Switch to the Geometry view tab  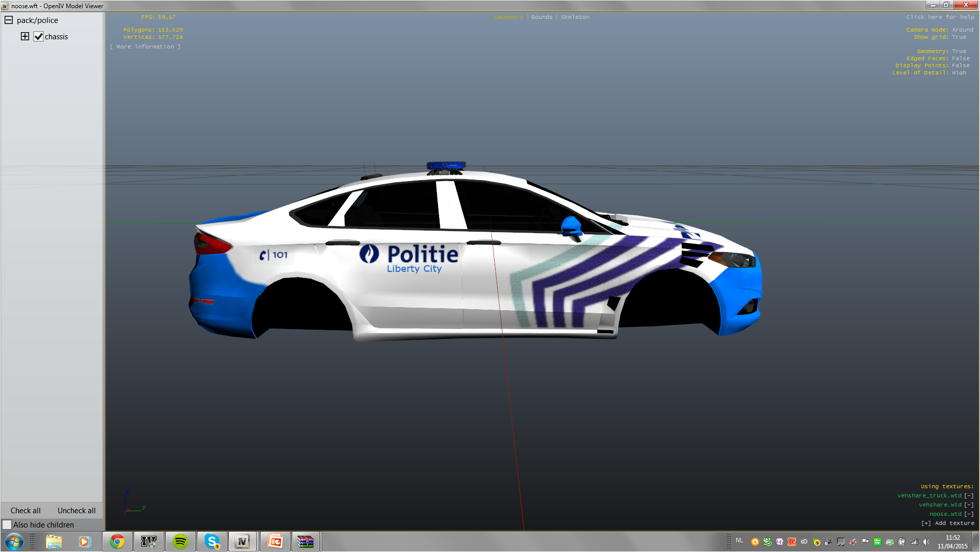coord(508,17)
